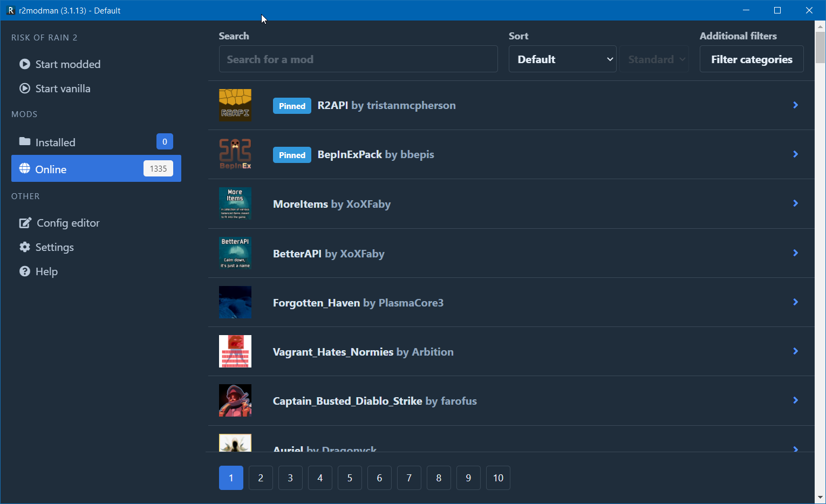Image resolution: width=826 pixels, height=504 pixels.
Task: Click the Pinned badge on R2API
Action: 292,106
